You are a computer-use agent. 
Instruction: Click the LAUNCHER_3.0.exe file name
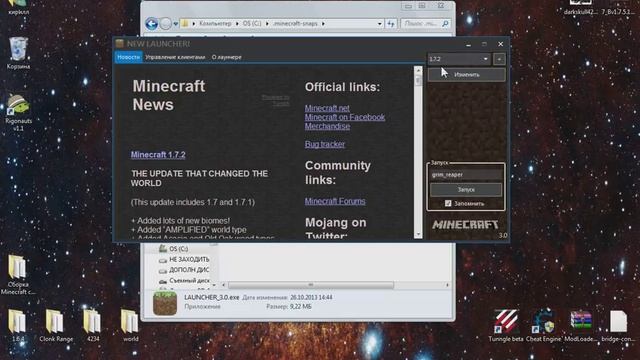(211, 298)
